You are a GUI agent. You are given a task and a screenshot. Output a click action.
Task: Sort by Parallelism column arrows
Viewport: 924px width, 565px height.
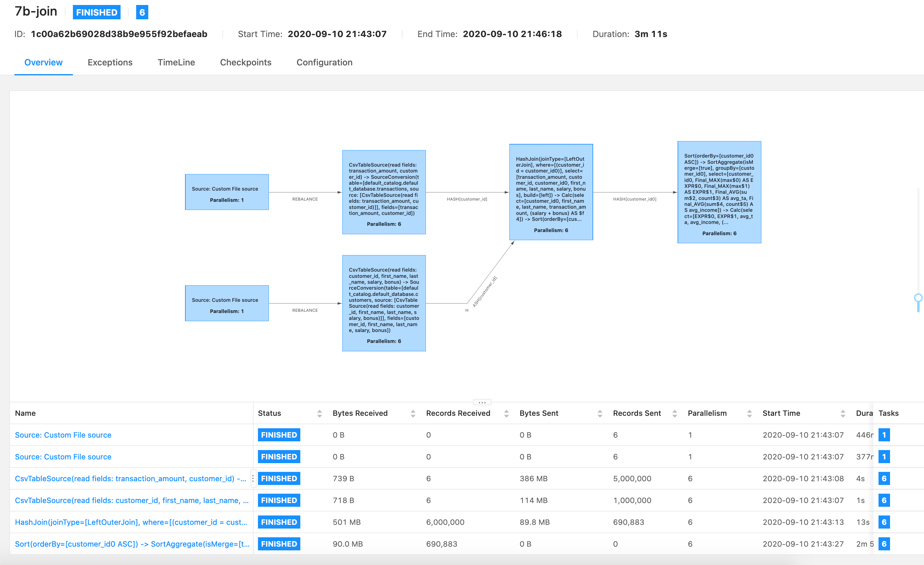click(x=749, y=413)
